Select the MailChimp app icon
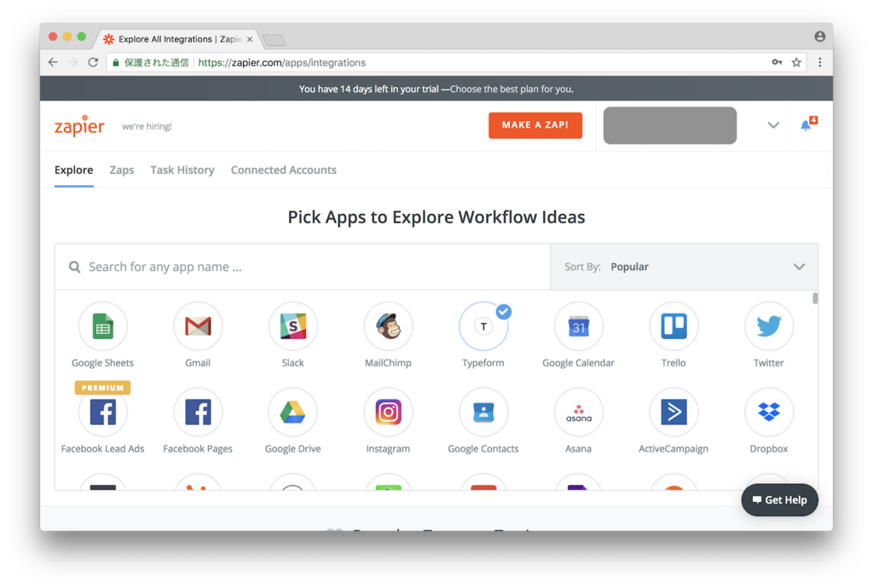 (x=388, y=326)
